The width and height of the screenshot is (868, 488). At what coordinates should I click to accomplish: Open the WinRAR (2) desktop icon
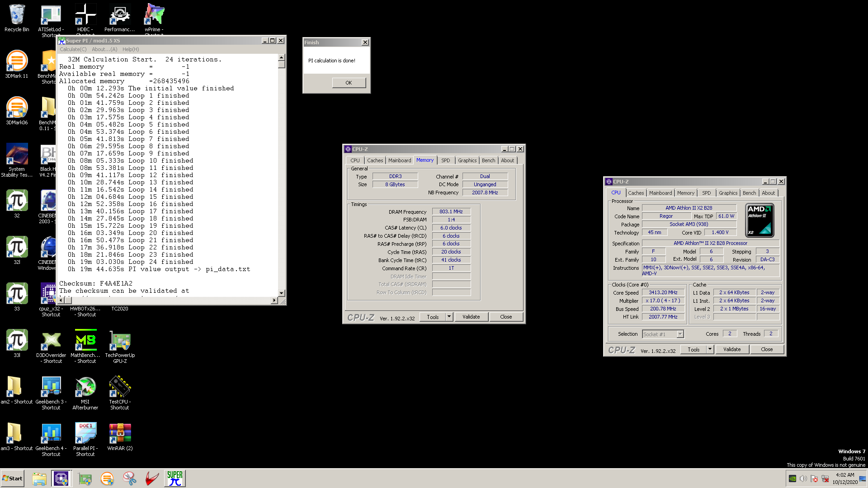pos(120,436)
